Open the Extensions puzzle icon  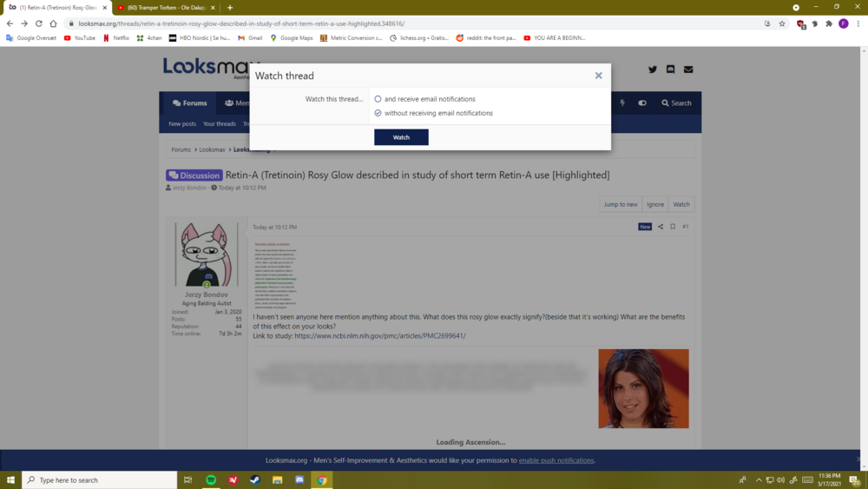829,23
